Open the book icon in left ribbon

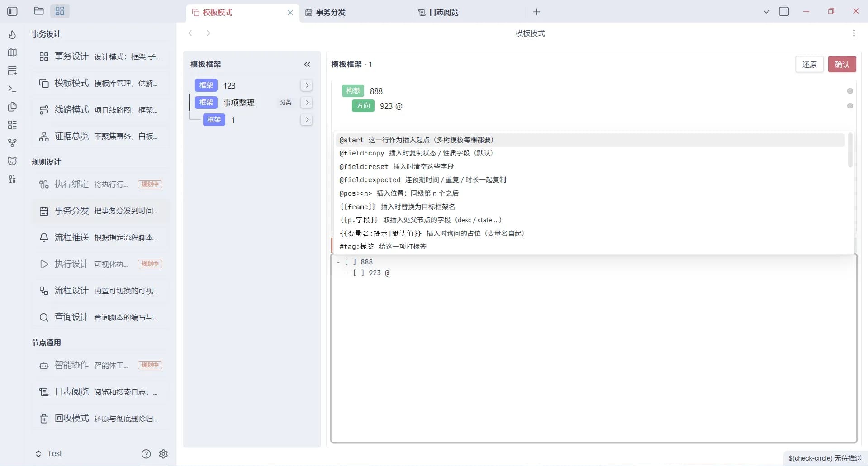coord(12,52)
